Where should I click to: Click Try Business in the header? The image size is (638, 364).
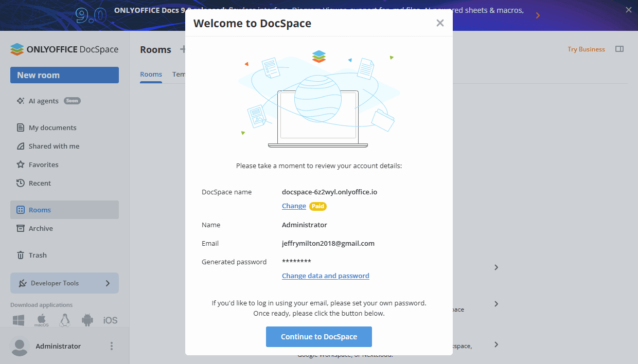point(586,49)
